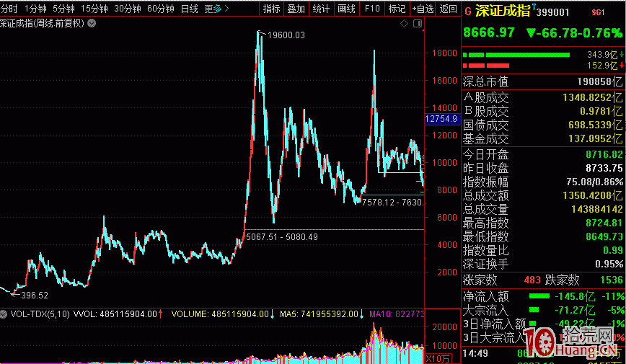The width and height of the screenshot is (626, 364).
Task: Click the VVOL value with red arrow
Action: click(118, 314)
